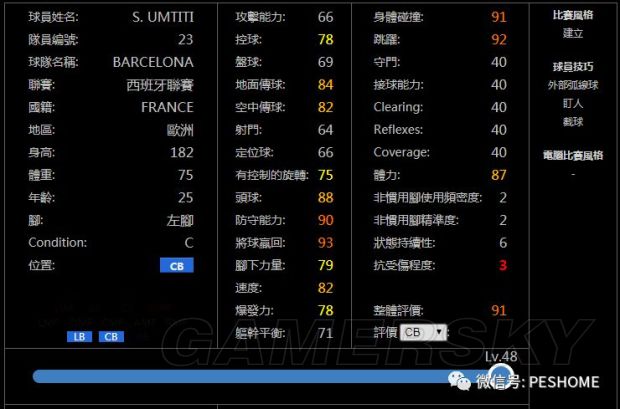Click league value 西班牙聯賽
Screen dimensions: 620x409
tap(160, 85)
